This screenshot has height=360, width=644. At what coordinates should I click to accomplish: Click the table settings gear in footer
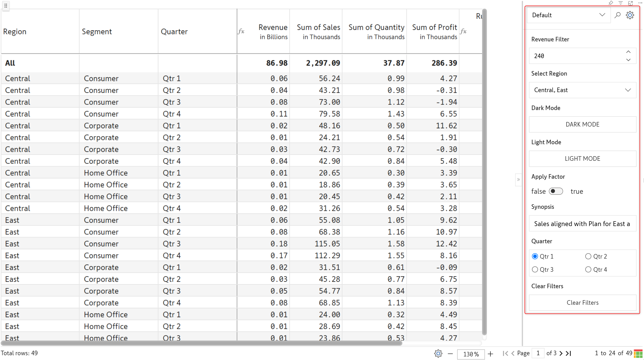tap(438, 353)
